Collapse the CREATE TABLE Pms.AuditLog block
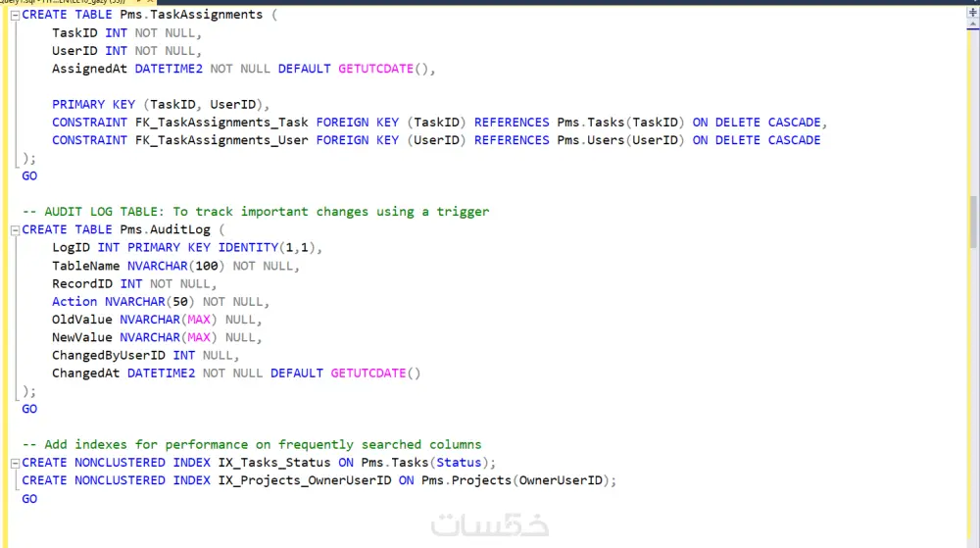This screenshot has width=980, height=548. (15, 230)
